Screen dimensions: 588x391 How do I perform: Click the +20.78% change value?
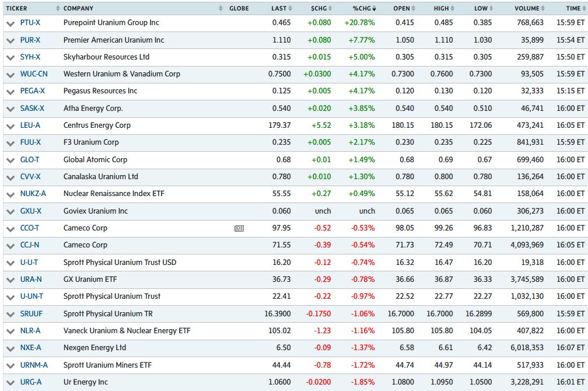pyautogui.click(x=359, y=23)
